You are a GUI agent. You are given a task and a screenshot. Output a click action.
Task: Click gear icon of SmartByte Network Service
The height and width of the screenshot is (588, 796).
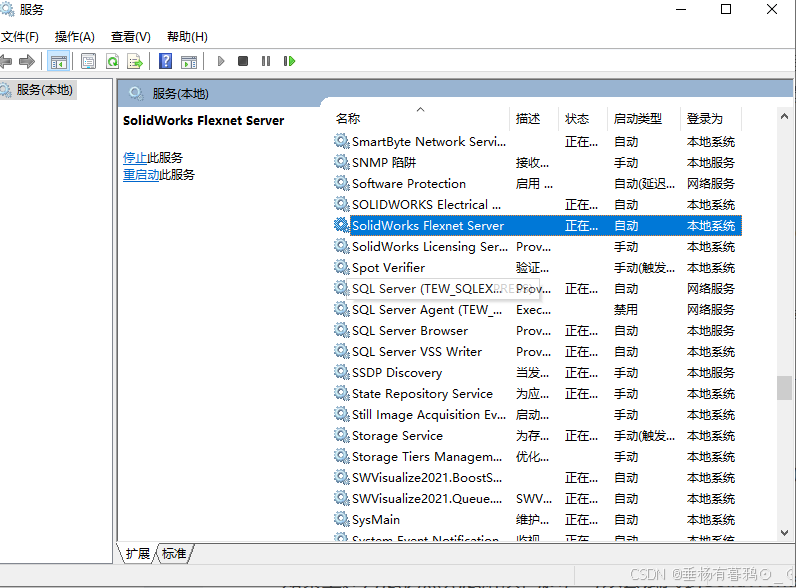pos(341,141)
